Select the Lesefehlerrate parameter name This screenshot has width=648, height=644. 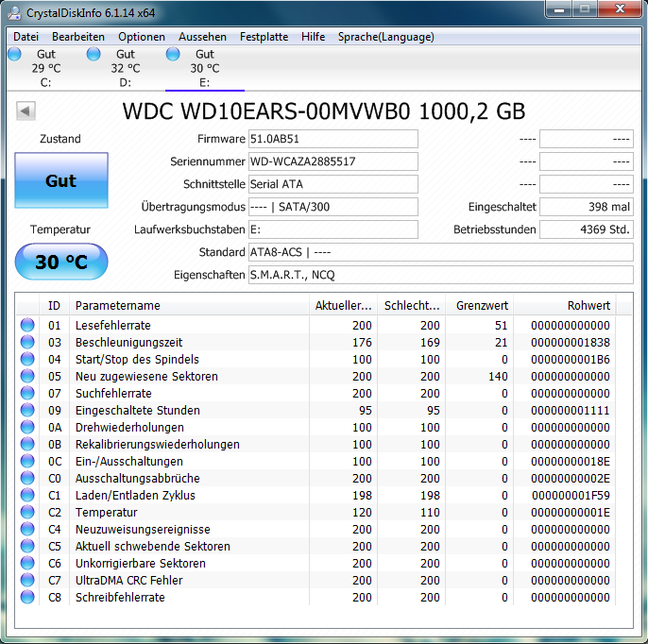[x=112, y=326]
